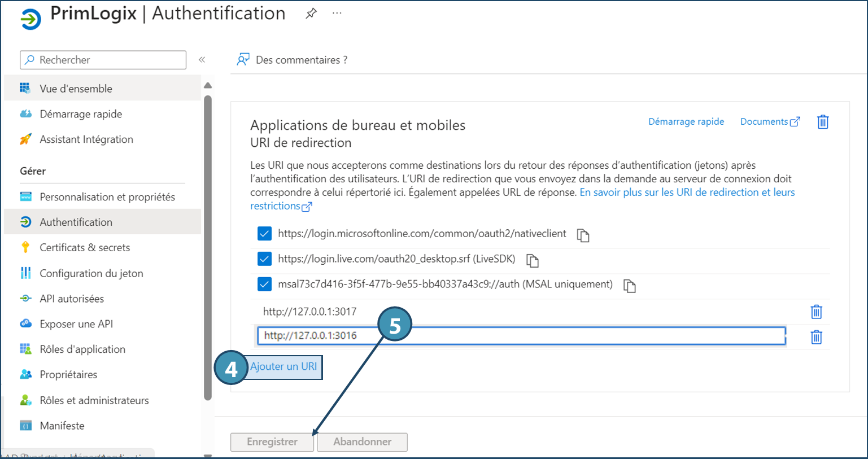Click the Enregistrer button
Viewport: 868px width, 459px height.
(272, 441)
